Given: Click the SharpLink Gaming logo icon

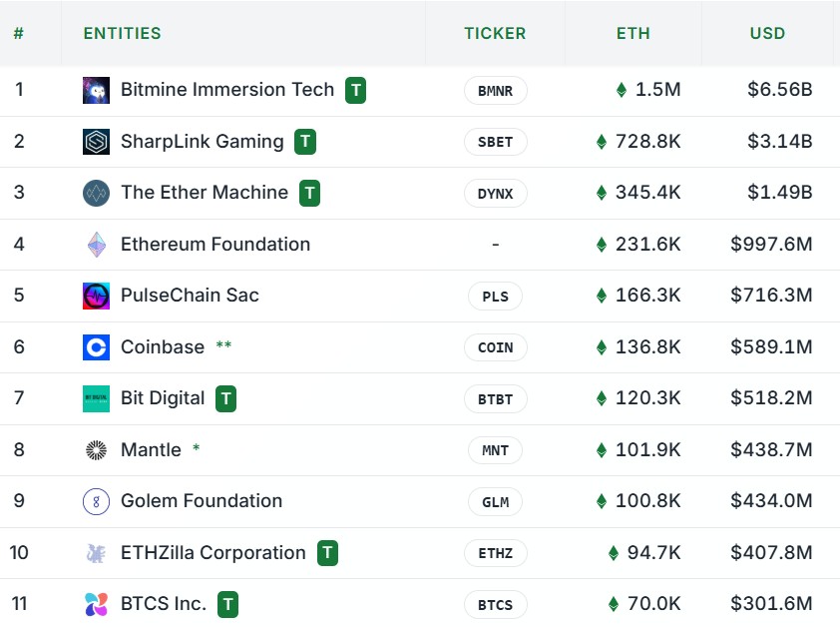Looking at the screenshot, I should click(96, 142).
